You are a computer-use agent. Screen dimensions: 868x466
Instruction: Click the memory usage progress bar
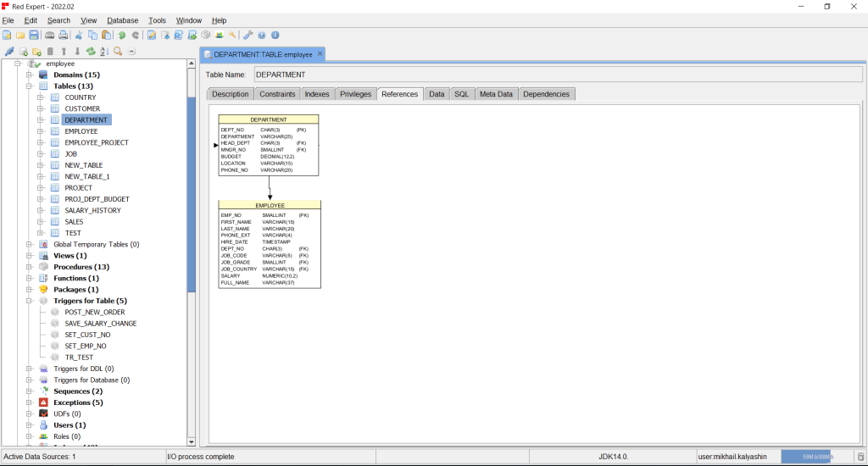(x=815, y=457)
